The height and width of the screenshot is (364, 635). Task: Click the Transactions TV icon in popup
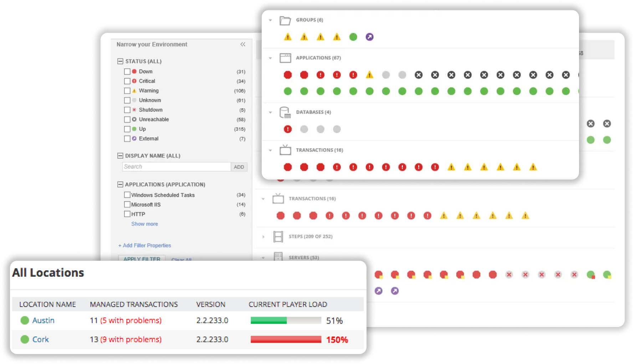click(x=285, y=150)
